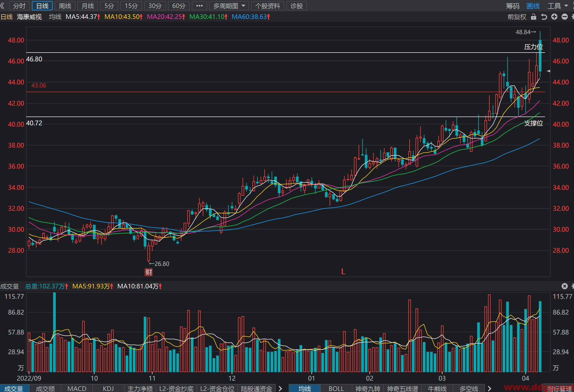
Task: Close the 成交量 volume panel
Action: click(565, 286)
